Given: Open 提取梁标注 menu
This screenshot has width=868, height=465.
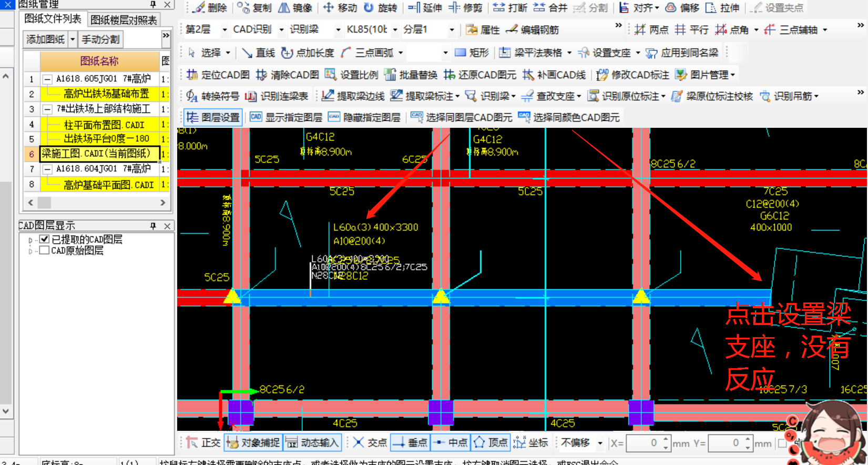Looking at the screenshot, I should [425, 96].
